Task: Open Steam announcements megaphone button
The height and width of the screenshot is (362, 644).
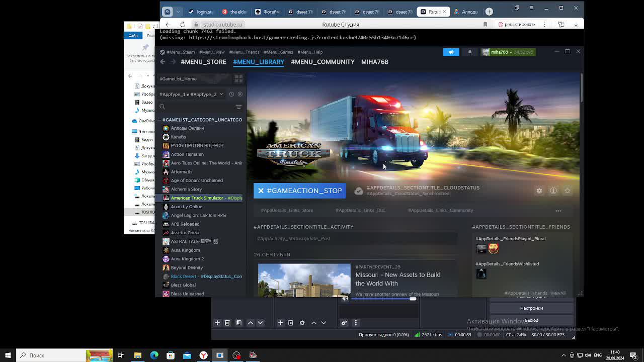Action: [x=451, y=52]
